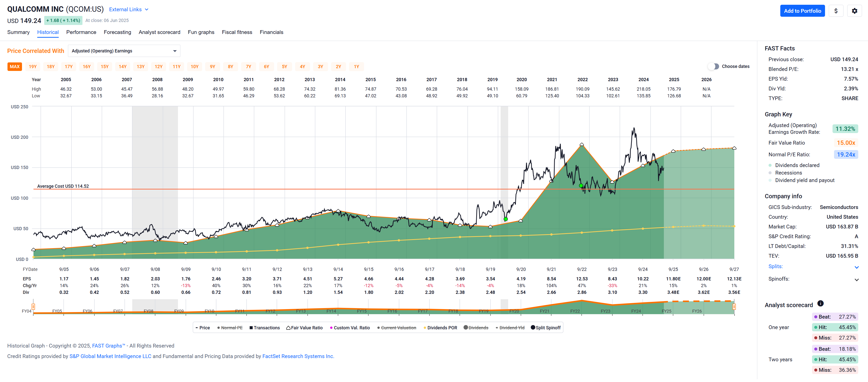Click the 15.00x Fair Value Ratio swatch
This screenshot has height=382, width=868.
tap(846, 143)
